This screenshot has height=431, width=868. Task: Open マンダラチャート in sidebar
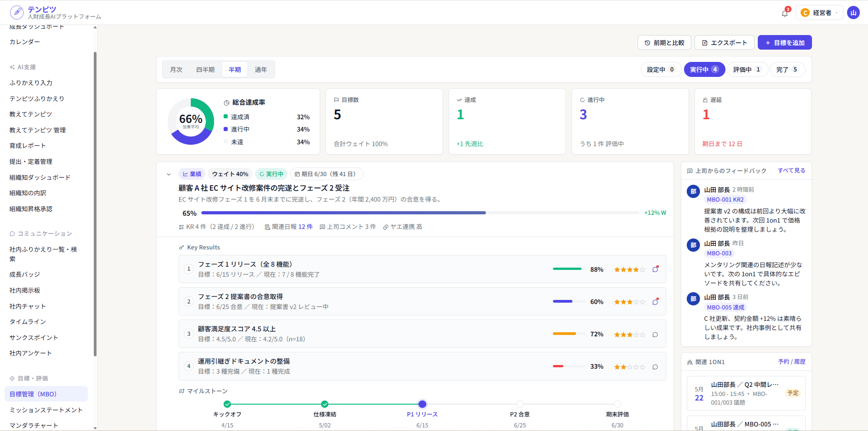point(34,426)
